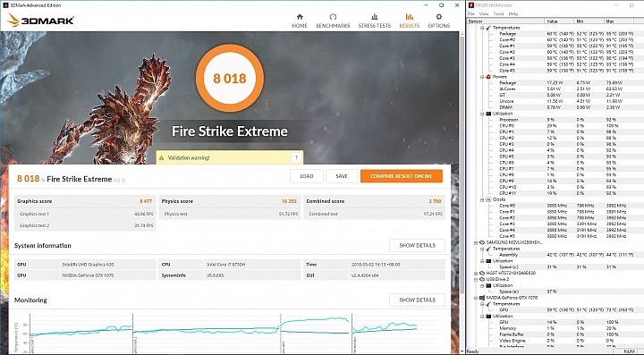The height and width of the screenshot is (355, 644).
Task: Open the File menu in HWMonitor
Action: [x=471, y=13]
